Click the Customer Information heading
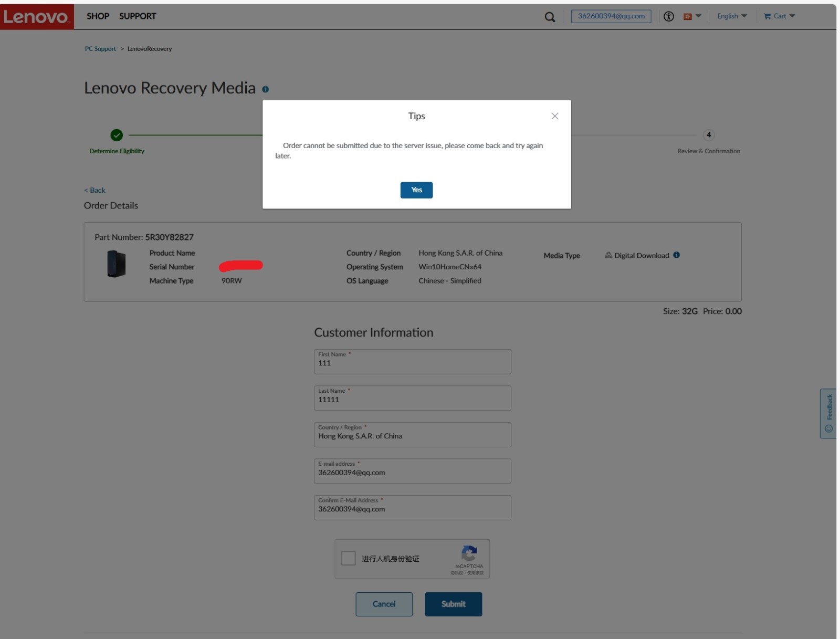The height and width of the screenshot is (639, 840). click(x=373, y=333)
